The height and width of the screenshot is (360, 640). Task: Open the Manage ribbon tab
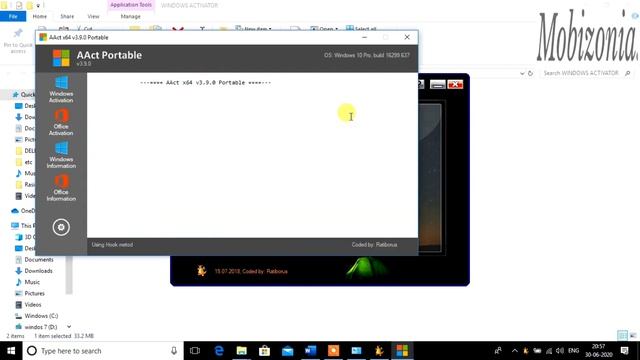click(131, 16)
